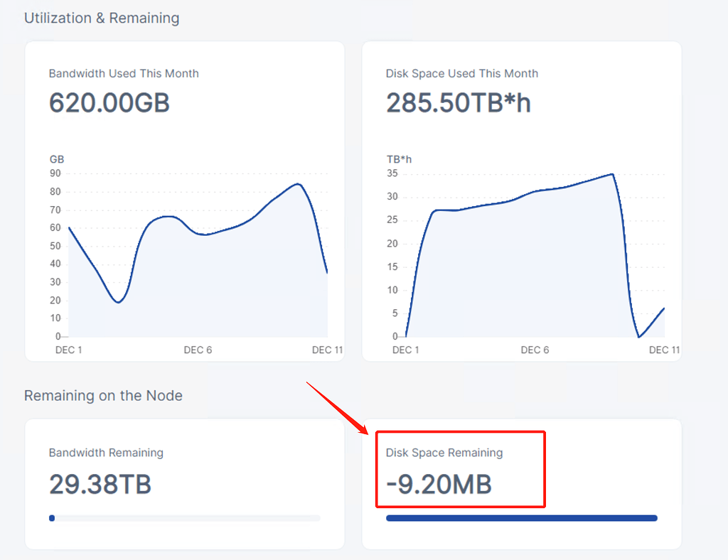Click the Remaining on the Node heading

point(103,395)
